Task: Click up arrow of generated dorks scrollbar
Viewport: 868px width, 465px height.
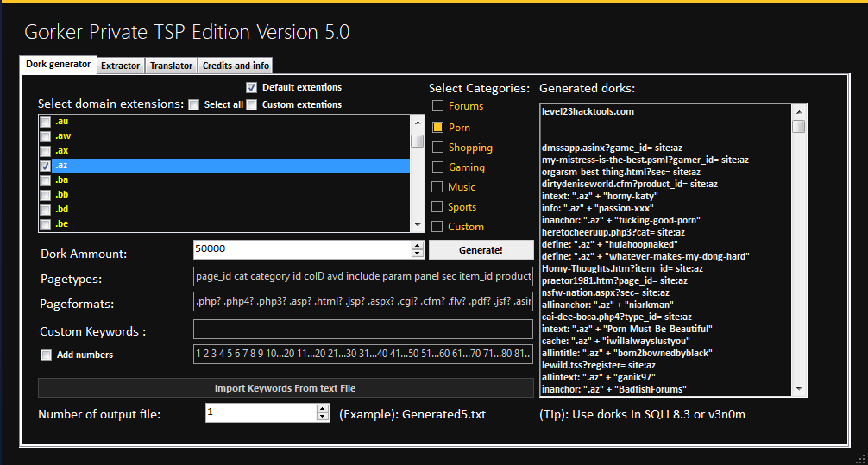Action: (x=798, y=110)
